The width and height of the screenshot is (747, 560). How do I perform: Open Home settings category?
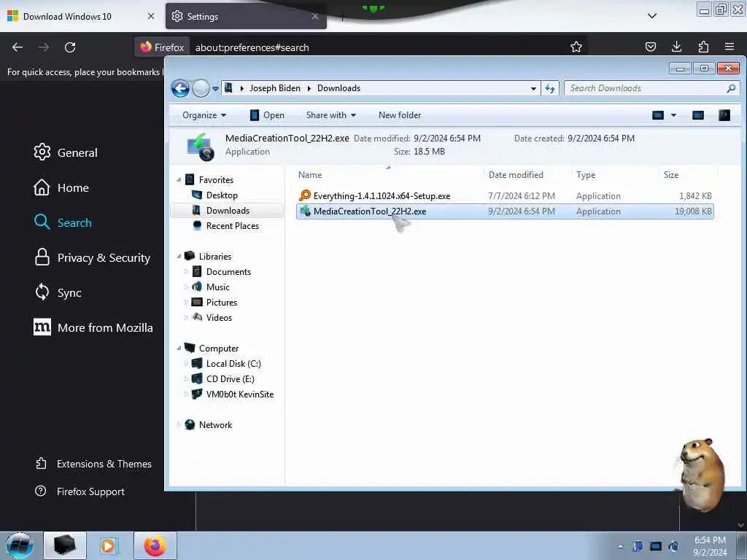[x=61, y=187]
